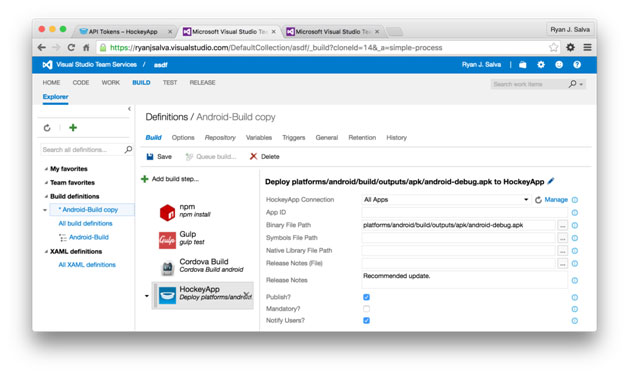The width and height of the screenshot is (628, 376).
Task: Collapse the Team favorites node
Action: (x=46, y=183)
